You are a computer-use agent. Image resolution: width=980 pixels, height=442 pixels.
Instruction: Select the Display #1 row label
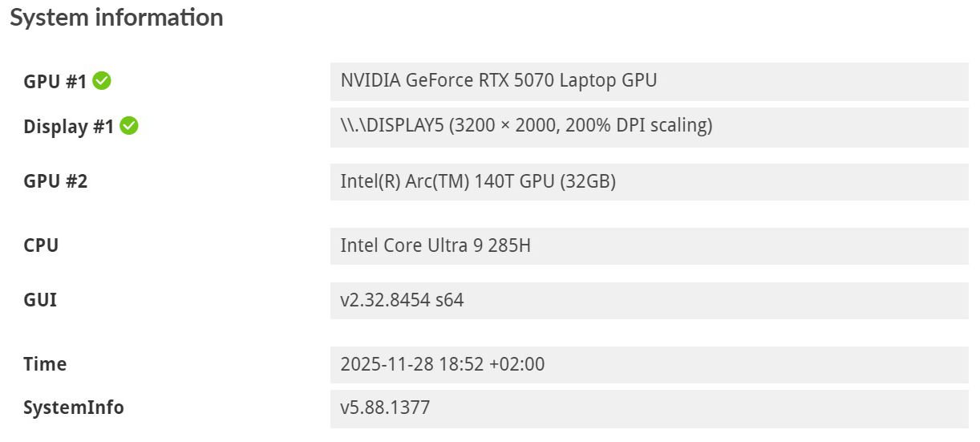(x=68, y=127)
